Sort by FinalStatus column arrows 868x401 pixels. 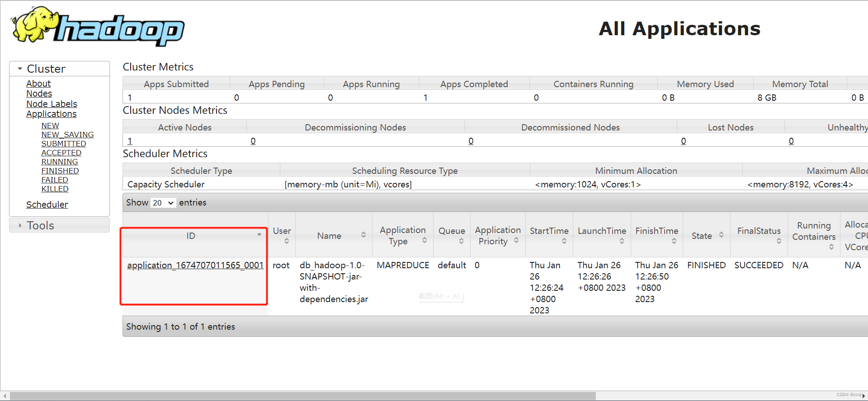tap(779, 241)
